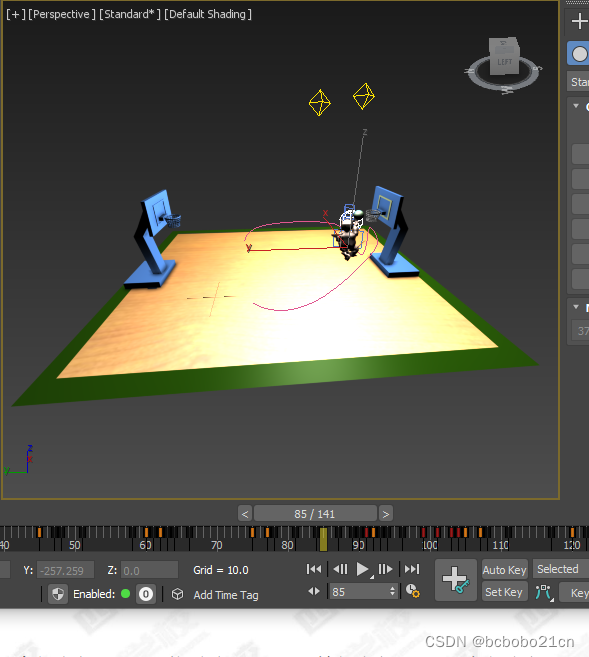589x657 pixels.
Task: Click the green Enabled status indicator
Action: point(125,594)
